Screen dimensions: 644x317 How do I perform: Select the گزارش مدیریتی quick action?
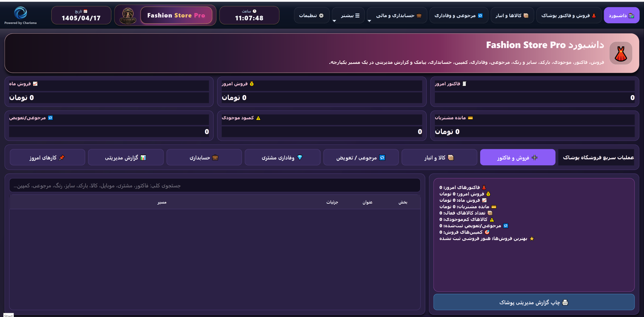point(126,157)
